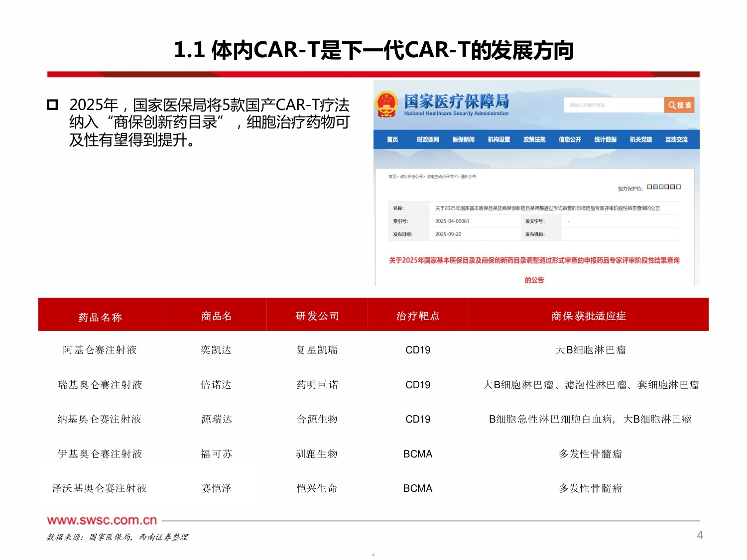
Task: Click the 合源生物 company cell
Action: click(317, 419)
